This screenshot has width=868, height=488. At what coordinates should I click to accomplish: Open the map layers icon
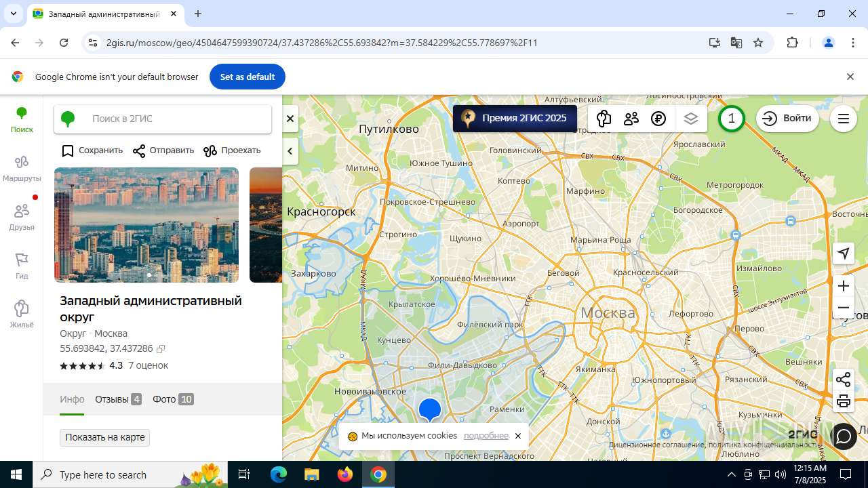pyautogui.click(x=691, y=119)
